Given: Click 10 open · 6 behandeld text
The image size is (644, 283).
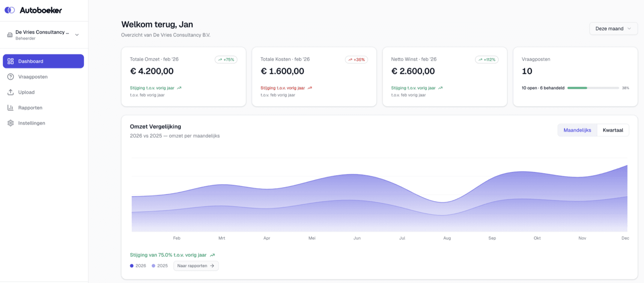Looking at the screenshot, I should pos(543,88).
